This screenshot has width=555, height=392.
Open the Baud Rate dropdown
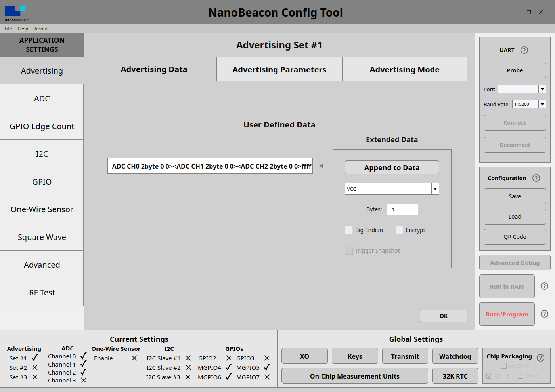[542, 104]
